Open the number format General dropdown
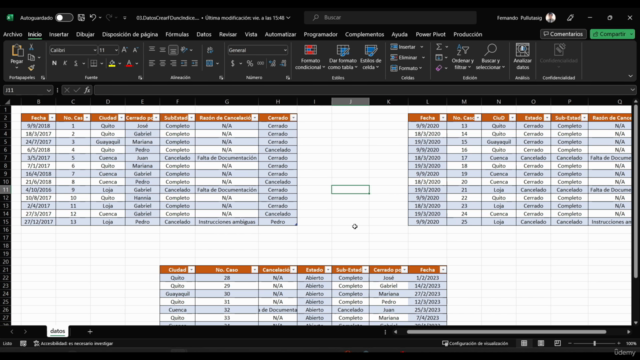Image resolution: width=640 pixels, height=360 pixels. point(285,50)
